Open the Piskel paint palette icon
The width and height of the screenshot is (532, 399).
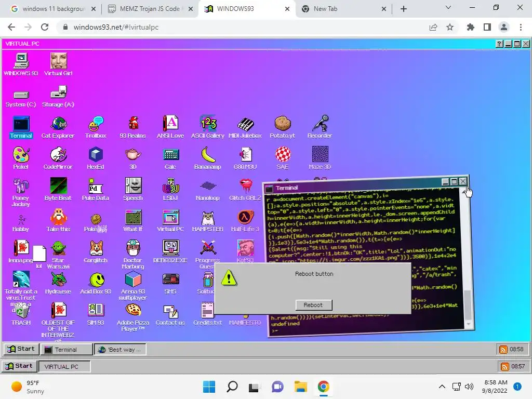[21, 158]
